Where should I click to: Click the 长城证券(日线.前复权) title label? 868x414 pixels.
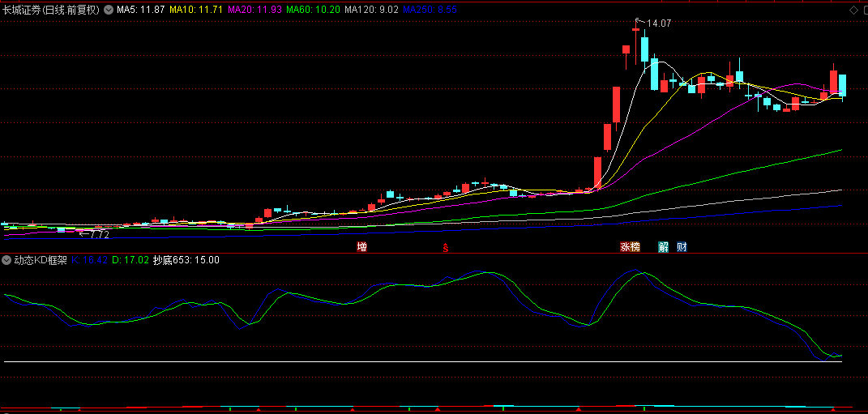[x=51, y=10]
